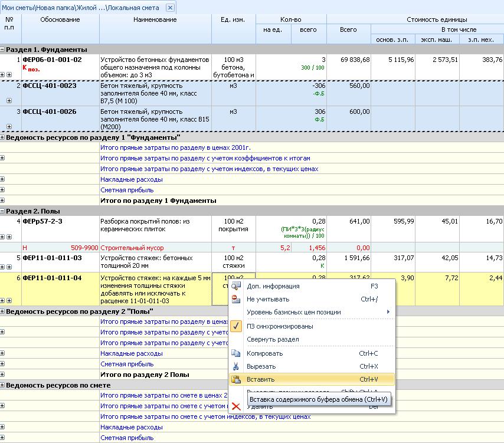Close the Локальная смета document tab
504x443 pixels.
[170, 8]
